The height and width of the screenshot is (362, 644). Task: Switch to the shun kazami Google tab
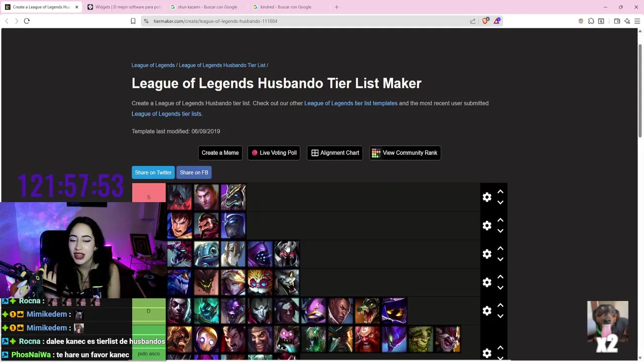206,7
